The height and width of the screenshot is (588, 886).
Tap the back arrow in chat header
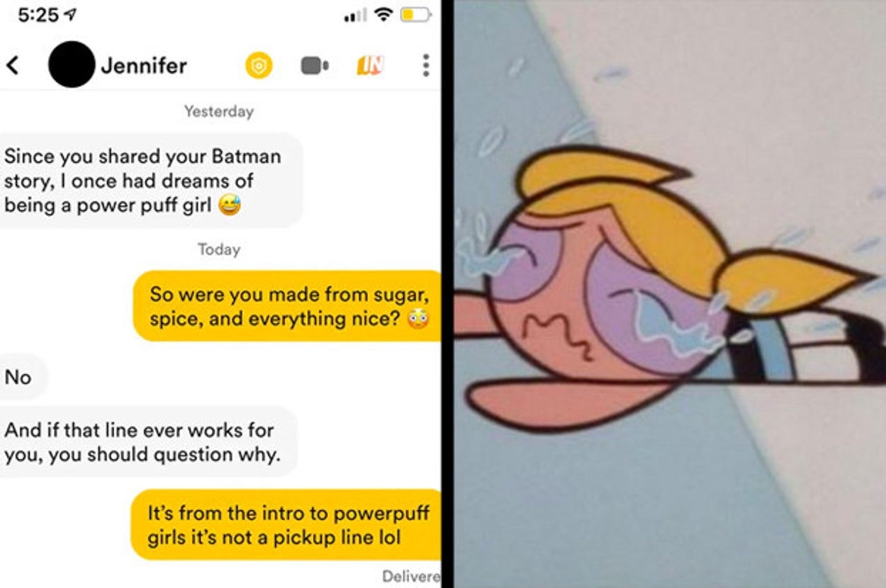point(12,65)
